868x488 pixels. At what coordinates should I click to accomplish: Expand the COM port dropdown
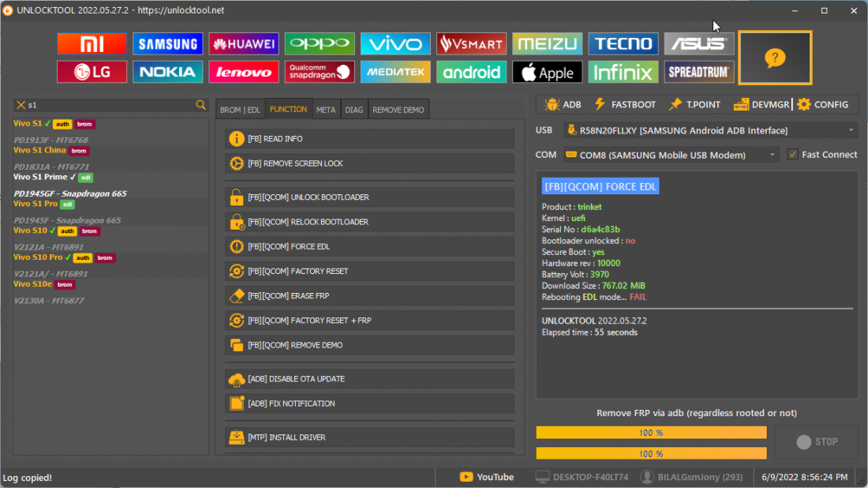(x=773, y=155)
